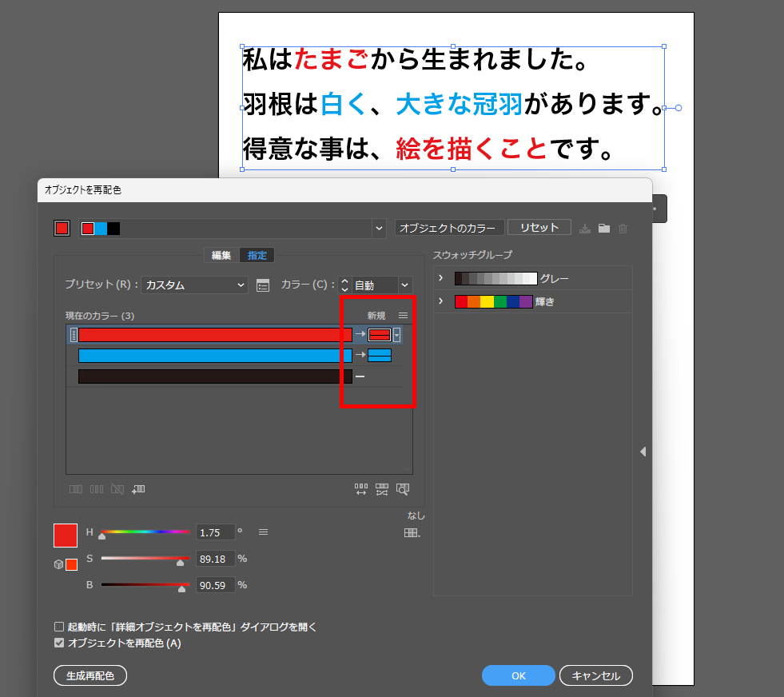Click the 生成再配色 button
Image resolution: width=784 pixels, height=697 pixels.
tap(90, 675)
